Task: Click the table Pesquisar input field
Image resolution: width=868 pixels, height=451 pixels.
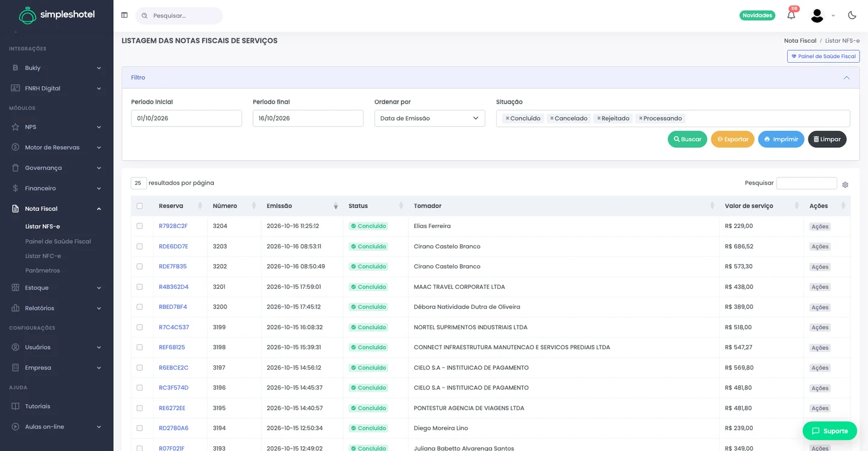Action: click(807, 183)
